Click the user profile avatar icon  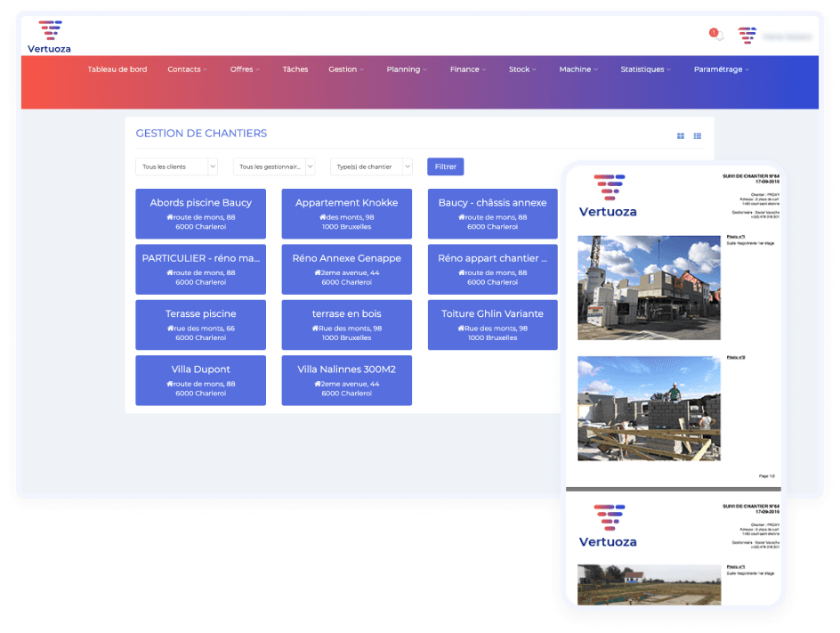(747, 36)
